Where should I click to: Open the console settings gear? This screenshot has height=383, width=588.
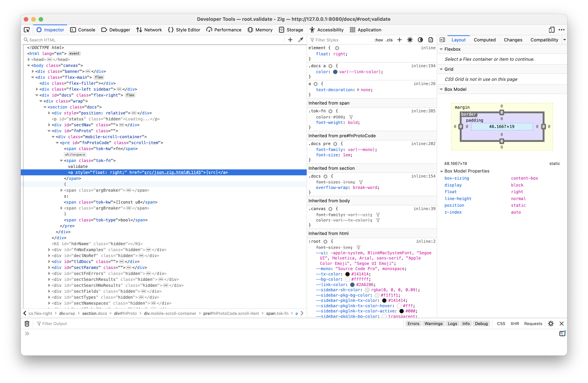pyautogui.click(x=551, y=324)
